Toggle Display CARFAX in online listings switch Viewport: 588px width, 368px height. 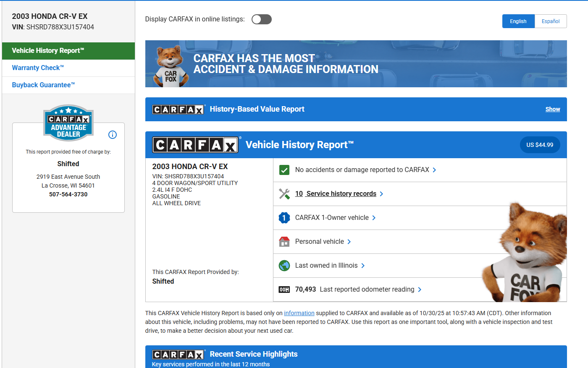click(261, 19)
